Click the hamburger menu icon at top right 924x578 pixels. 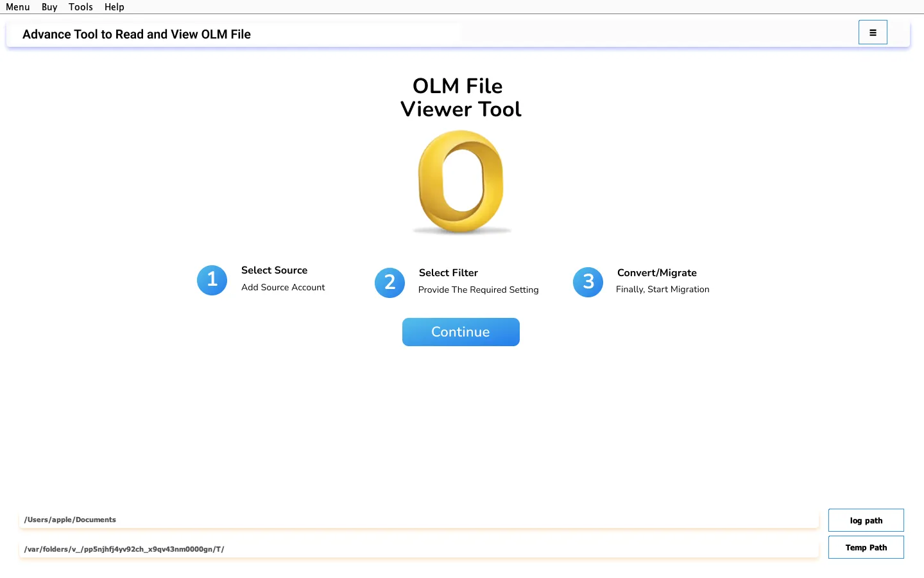pyautogui.click(x=873, y=32)
